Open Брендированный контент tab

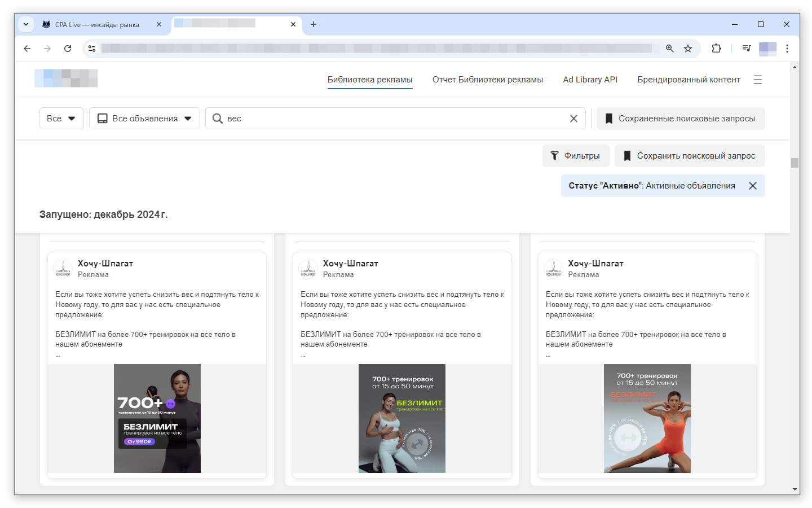[x=689, y=80]
